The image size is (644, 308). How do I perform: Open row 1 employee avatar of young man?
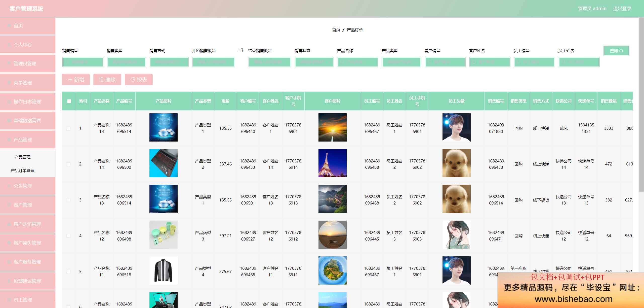click(x=456, y=127)
